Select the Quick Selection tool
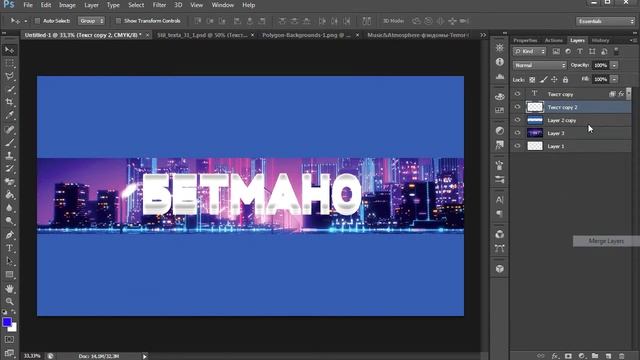640x360 pixels. tap(10, 89)
